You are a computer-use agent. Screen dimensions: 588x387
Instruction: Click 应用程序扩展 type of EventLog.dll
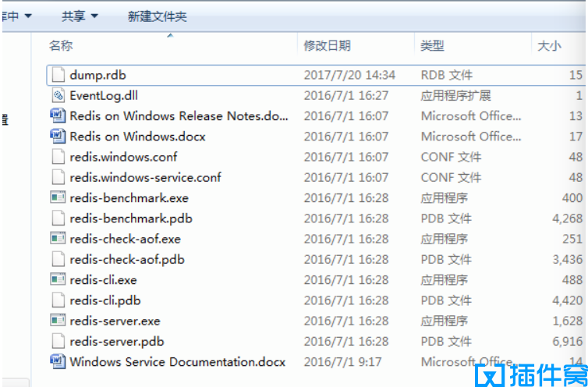point(455,95)
